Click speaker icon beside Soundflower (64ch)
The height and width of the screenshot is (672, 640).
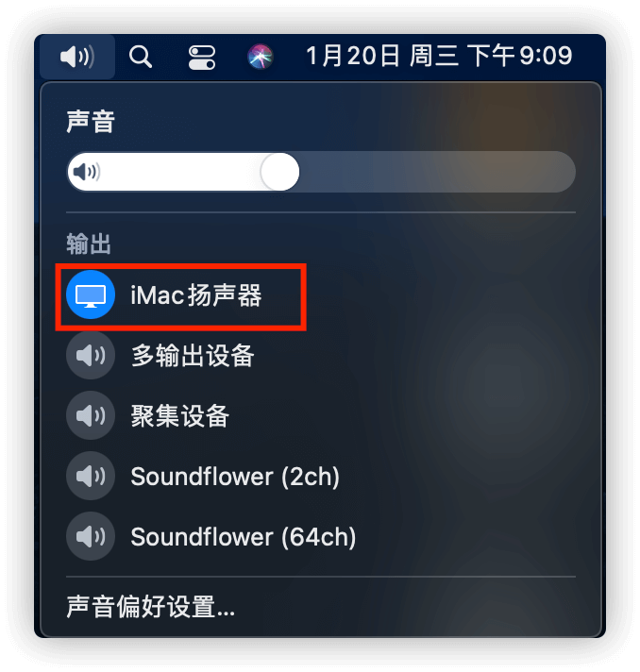(x=91, y=536)
